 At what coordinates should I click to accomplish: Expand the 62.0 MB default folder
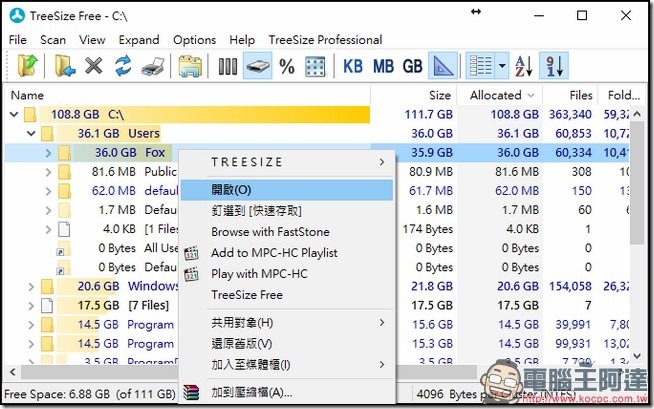coord(48,191)
